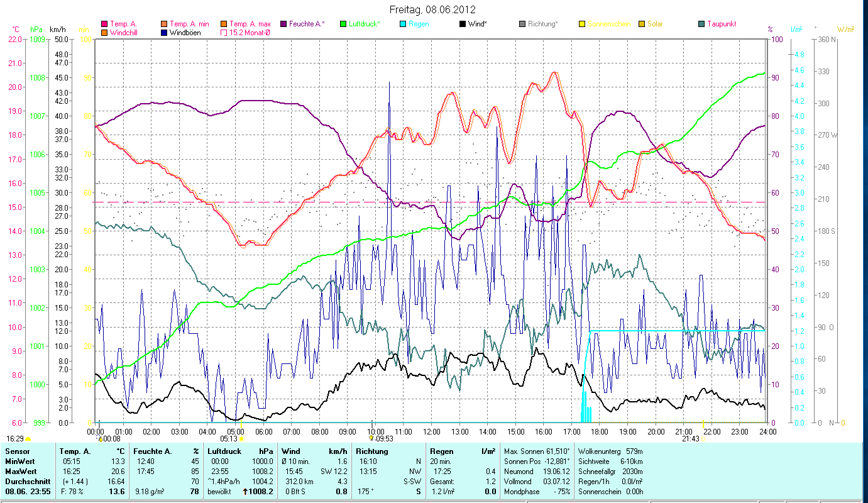Click the teal Taupunkt legend swatch

(701, 24)
